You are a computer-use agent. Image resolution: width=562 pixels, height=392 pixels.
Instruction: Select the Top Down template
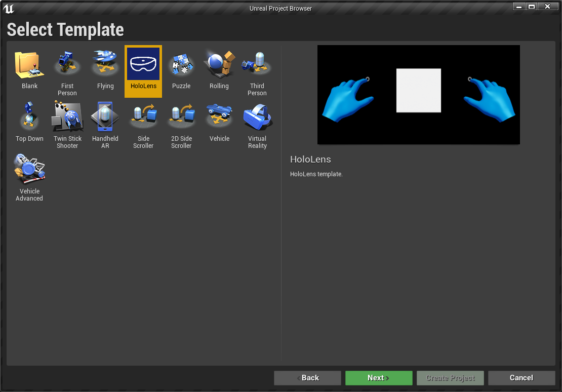click(29, 124)
